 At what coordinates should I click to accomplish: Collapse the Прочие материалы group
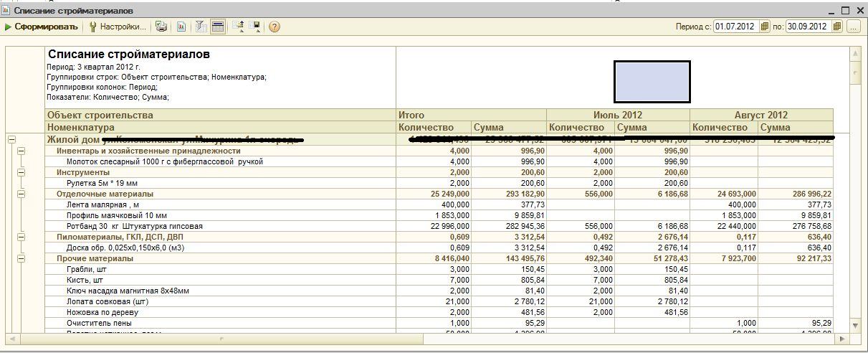tap(22, 258)
